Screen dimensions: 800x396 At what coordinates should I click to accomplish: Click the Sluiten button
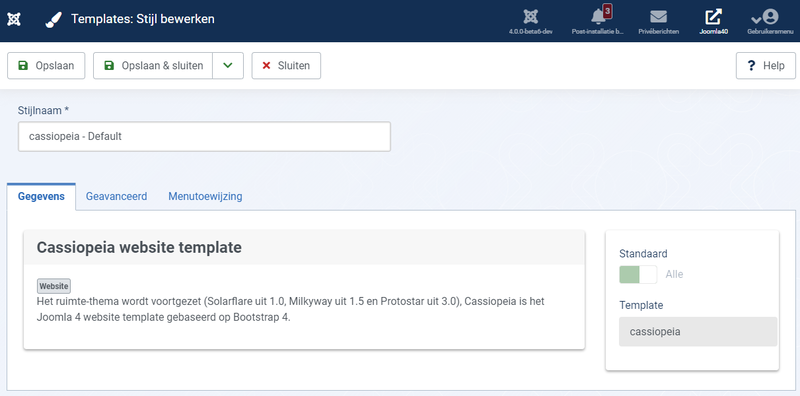(286, 66)
